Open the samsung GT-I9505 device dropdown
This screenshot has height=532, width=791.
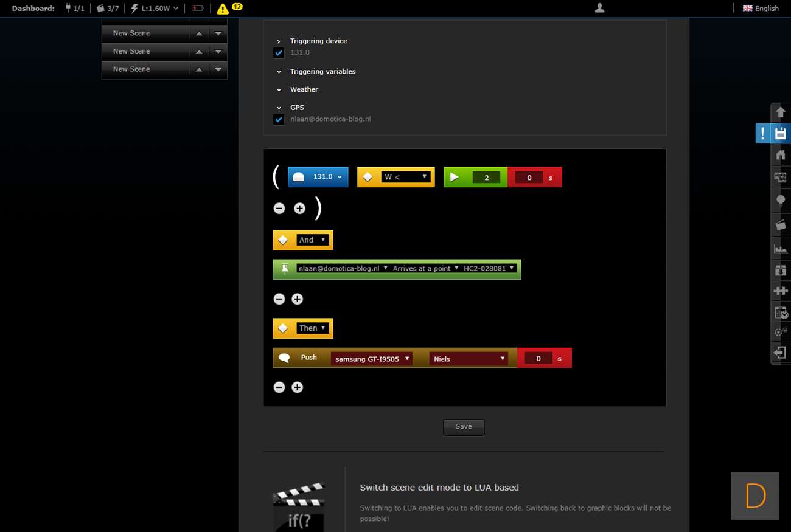(x=371, y=359)
